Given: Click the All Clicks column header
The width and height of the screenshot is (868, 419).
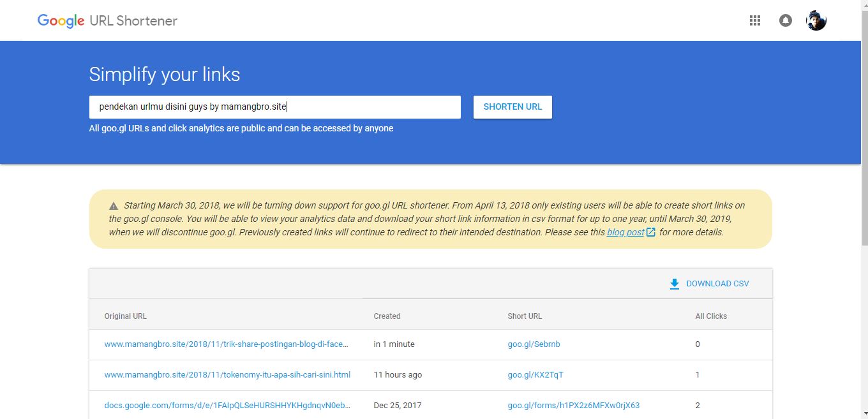Looking at the screenshot, I should [x=711, y=316].
